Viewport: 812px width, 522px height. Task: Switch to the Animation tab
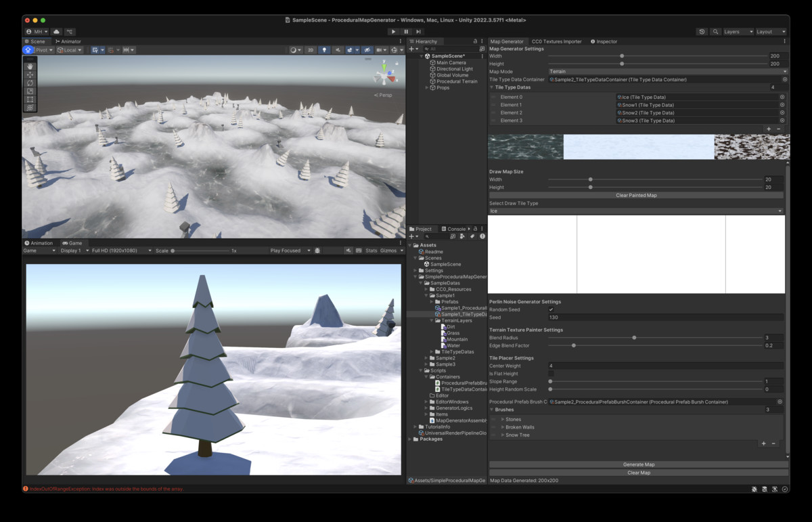tap(39, 243)
